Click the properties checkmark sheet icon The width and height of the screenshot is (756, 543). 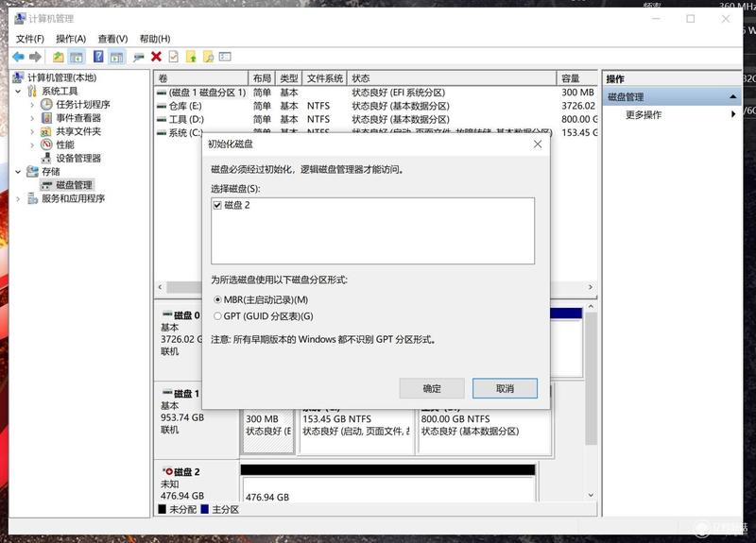(x=174, y=57)
